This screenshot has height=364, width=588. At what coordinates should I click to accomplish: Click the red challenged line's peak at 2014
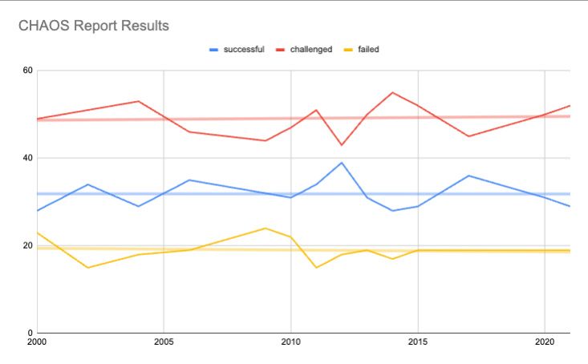[x=392, y=92]
